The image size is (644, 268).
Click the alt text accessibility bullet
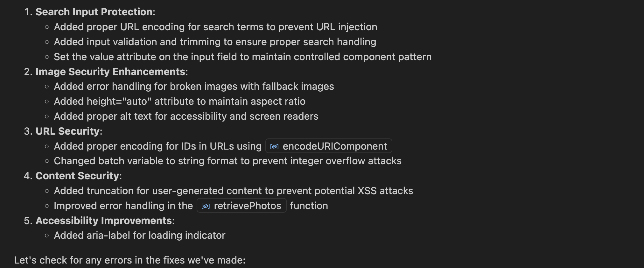186,116
